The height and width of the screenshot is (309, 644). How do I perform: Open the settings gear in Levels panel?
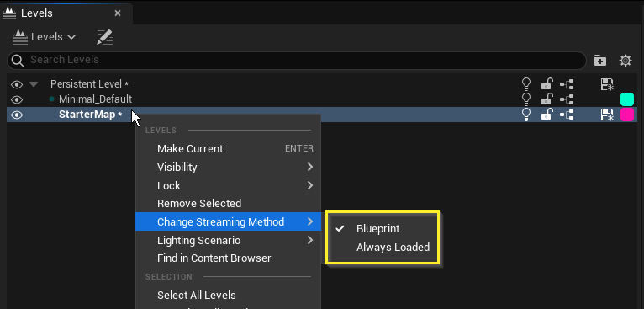click(x=626, y=61)
